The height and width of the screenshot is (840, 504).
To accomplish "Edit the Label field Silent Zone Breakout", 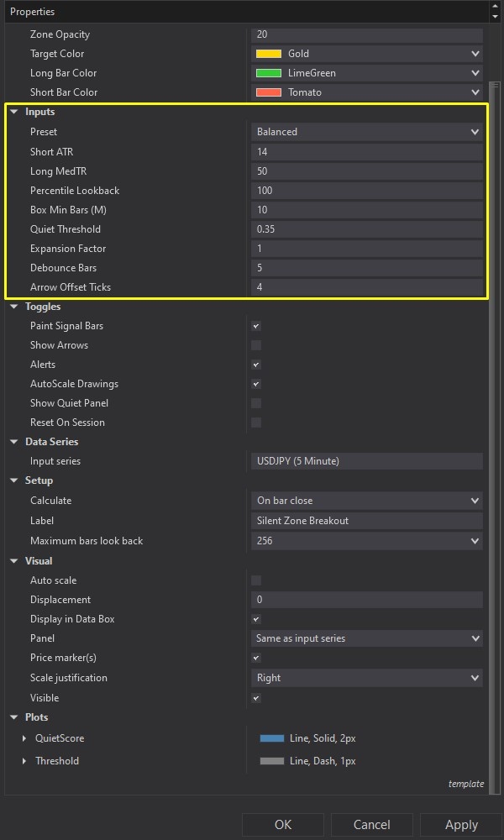I will pos(367,520).
